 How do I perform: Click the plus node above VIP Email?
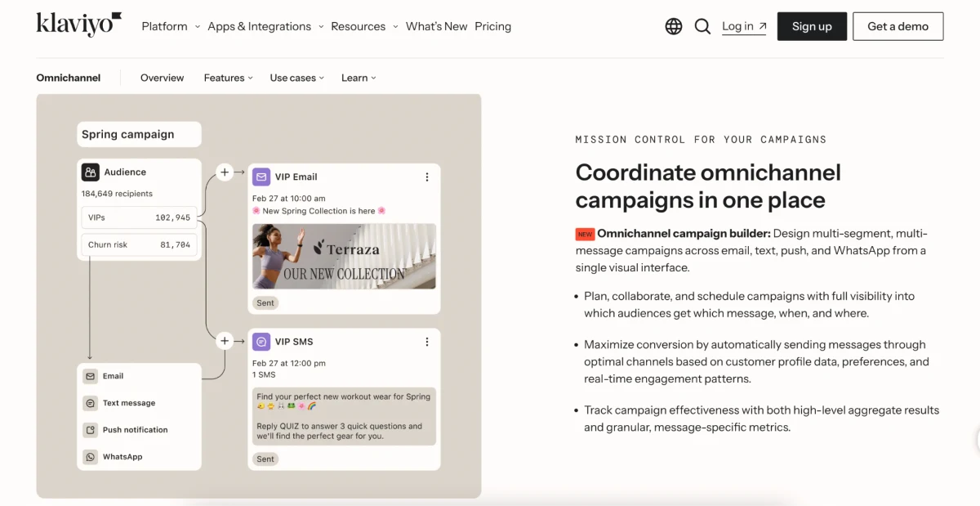pos(225,172)
